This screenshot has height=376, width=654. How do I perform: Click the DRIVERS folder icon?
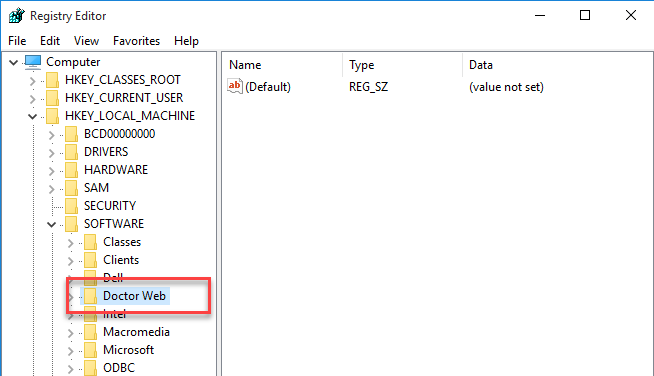[x=71, y=152]
